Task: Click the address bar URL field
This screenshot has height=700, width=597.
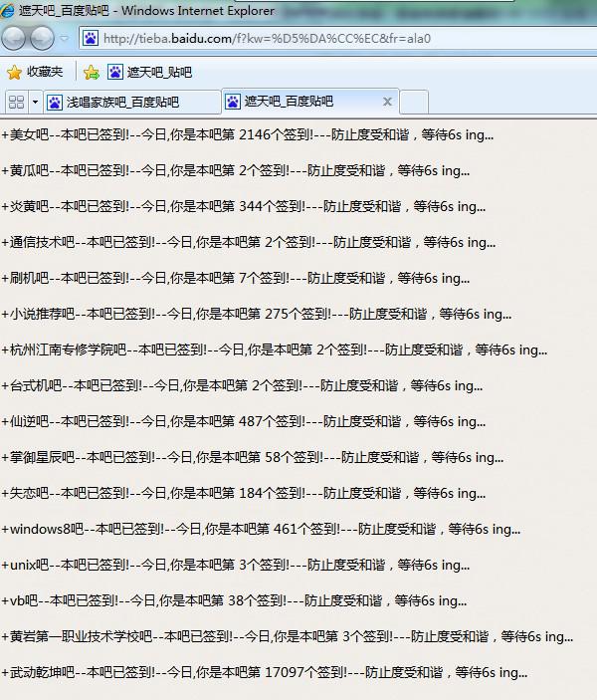Action: [337, 39]
